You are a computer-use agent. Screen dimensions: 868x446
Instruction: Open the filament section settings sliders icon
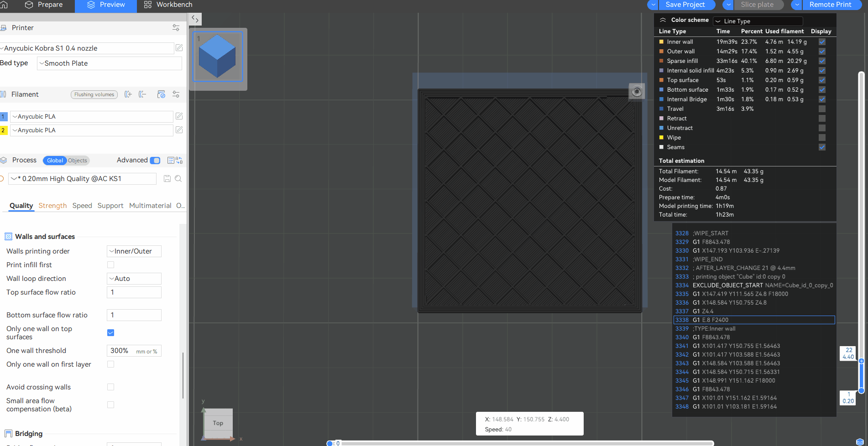pyautogui.click(x=176, y=94)
